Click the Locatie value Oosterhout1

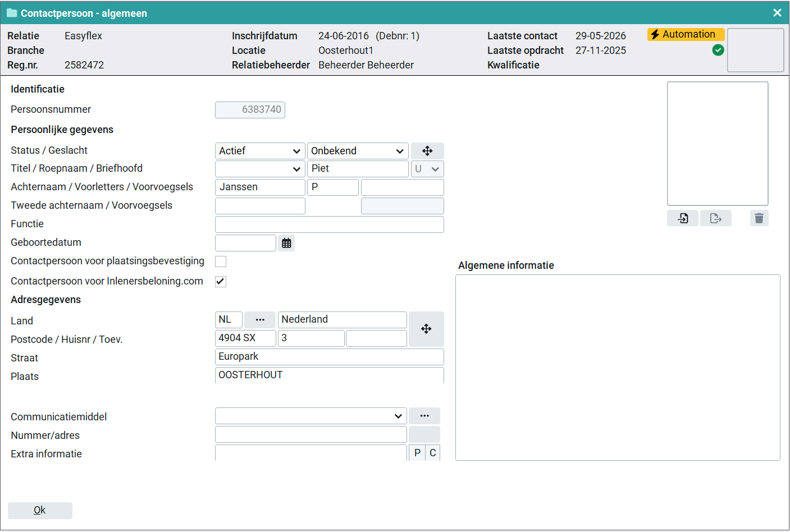click(x=346, y=51)
